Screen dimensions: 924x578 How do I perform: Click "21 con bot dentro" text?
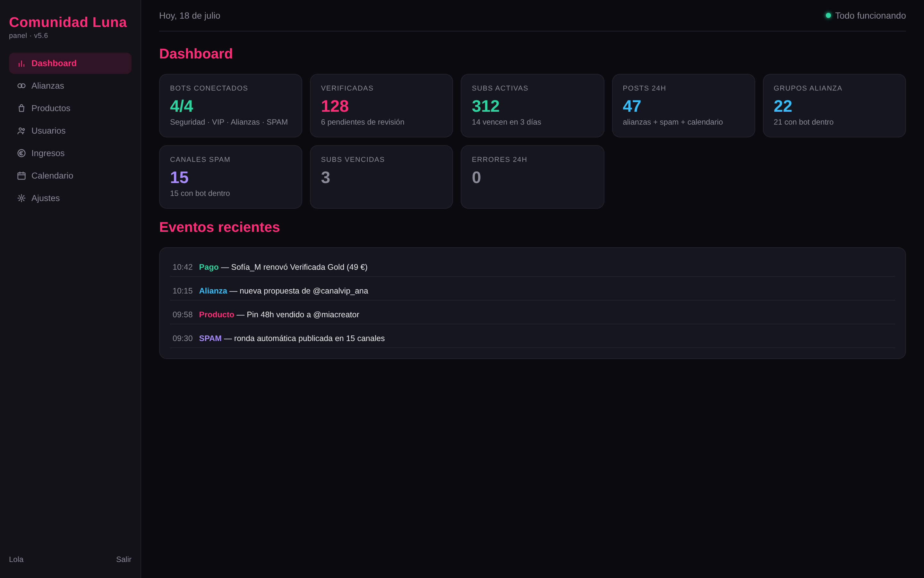tap(803, 122)
